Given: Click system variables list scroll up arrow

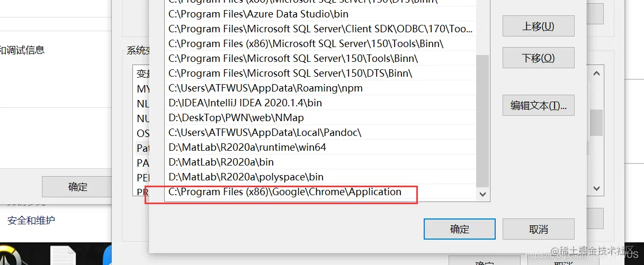Looking at the screenshot, I should coord(597,74).
